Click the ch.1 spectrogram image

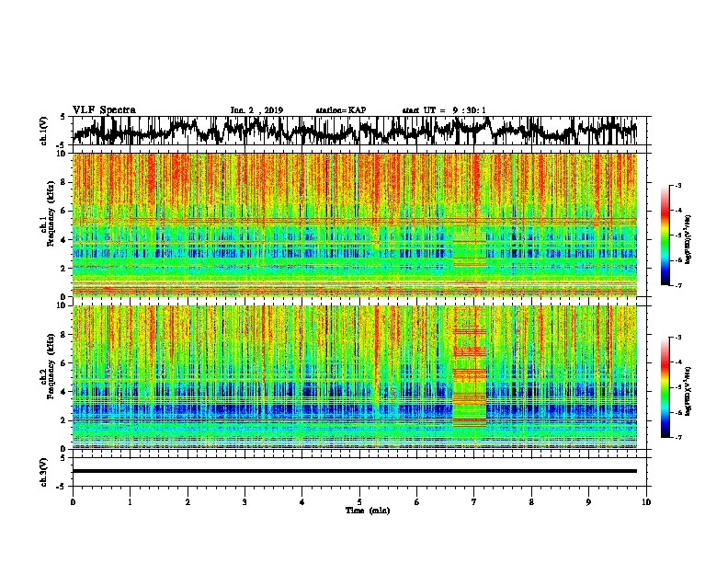click(355, 224)
